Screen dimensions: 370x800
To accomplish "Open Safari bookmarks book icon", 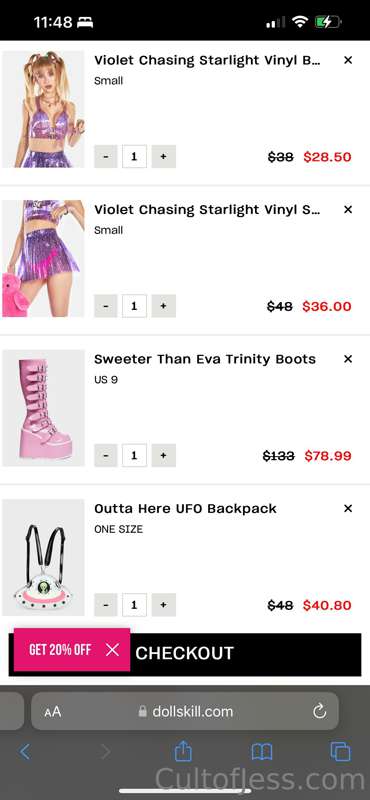I will 262,752.
